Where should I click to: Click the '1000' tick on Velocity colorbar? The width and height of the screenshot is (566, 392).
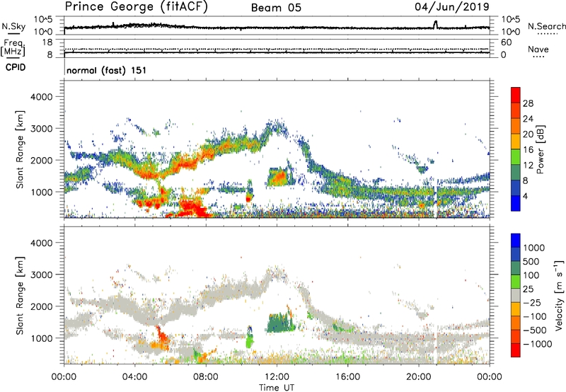[534, 248]
